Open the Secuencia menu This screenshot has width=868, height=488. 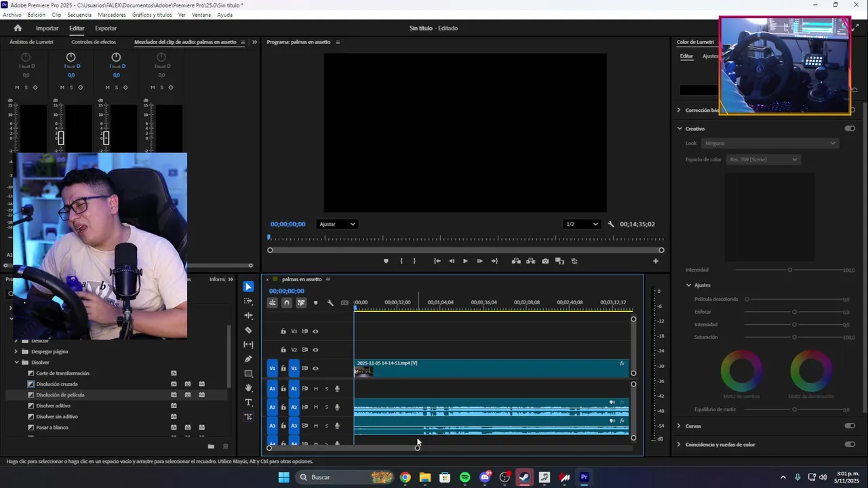click(x=79, y=15)
